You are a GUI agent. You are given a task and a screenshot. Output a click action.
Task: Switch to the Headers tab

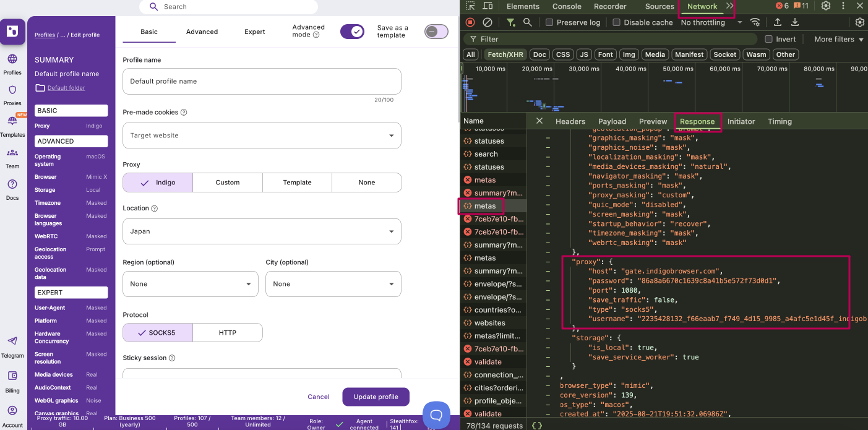tap(570, 121)
